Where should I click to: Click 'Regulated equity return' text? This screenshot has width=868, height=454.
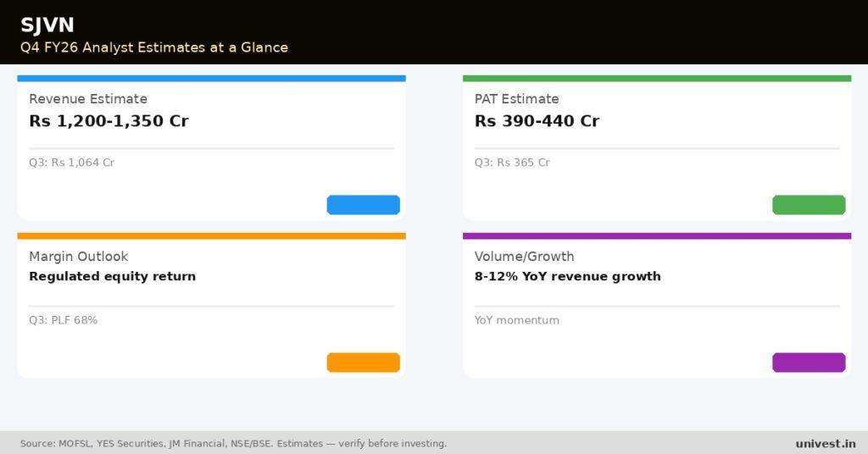pos(113,276)
